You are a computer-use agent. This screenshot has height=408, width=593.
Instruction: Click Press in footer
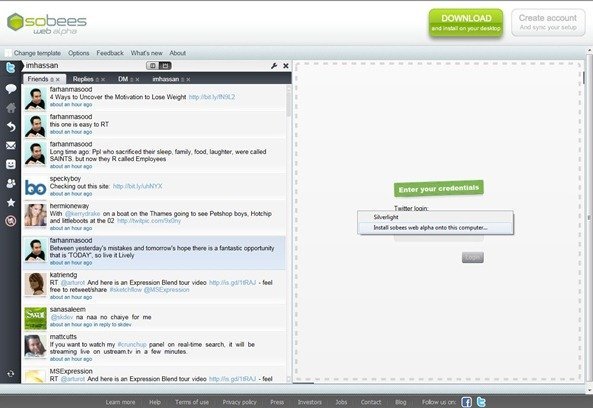pyautogui.click(x=277, y=402)
